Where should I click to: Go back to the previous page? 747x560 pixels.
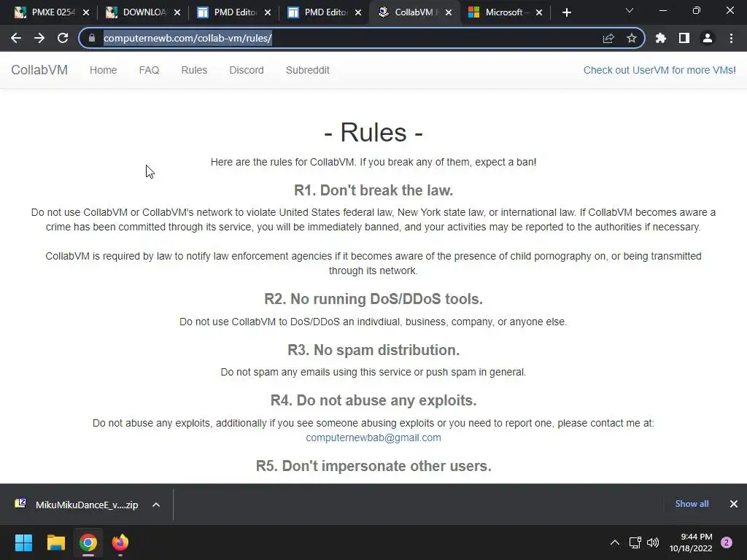(16, 38)
